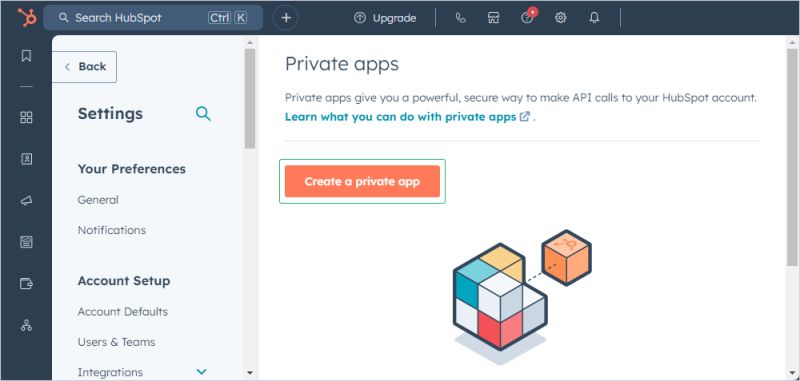Click the main page scroll down arrow
The image size is (800, 381).
point(792,372)
